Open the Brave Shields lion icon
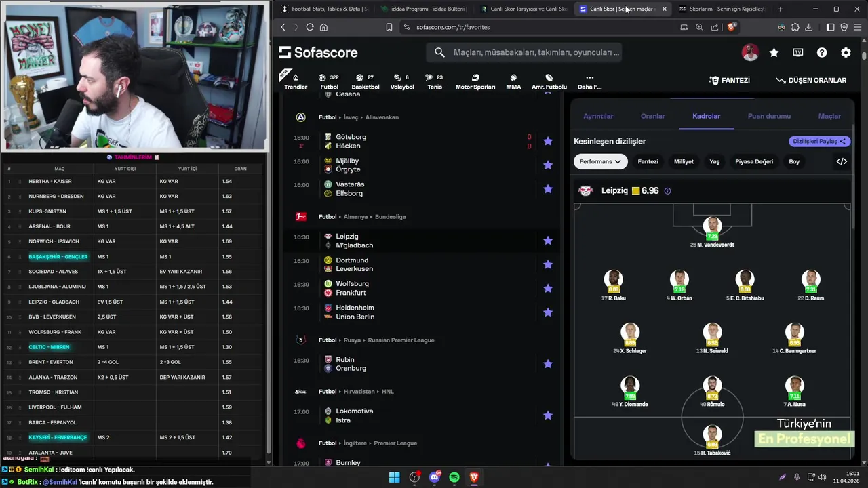The width and height of the screenshot is (868, 488). (732, 27)
